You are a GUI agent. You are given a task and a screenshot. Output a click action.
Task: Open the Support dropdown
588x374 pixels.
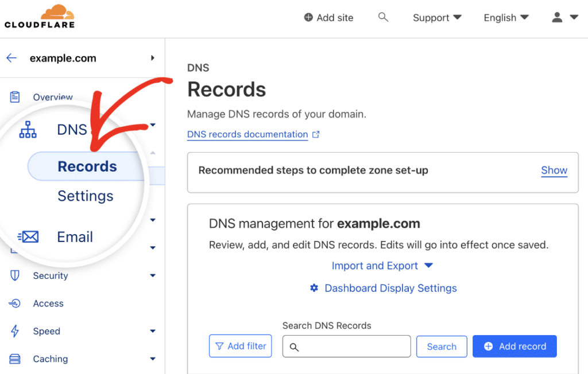(437, 17)
